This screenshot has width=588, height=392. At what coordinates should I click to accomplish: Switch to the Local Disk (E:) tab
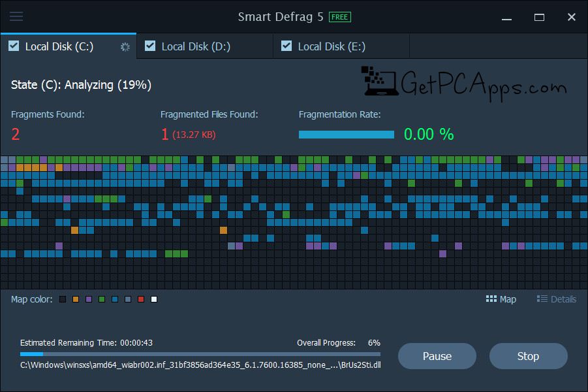332,46
